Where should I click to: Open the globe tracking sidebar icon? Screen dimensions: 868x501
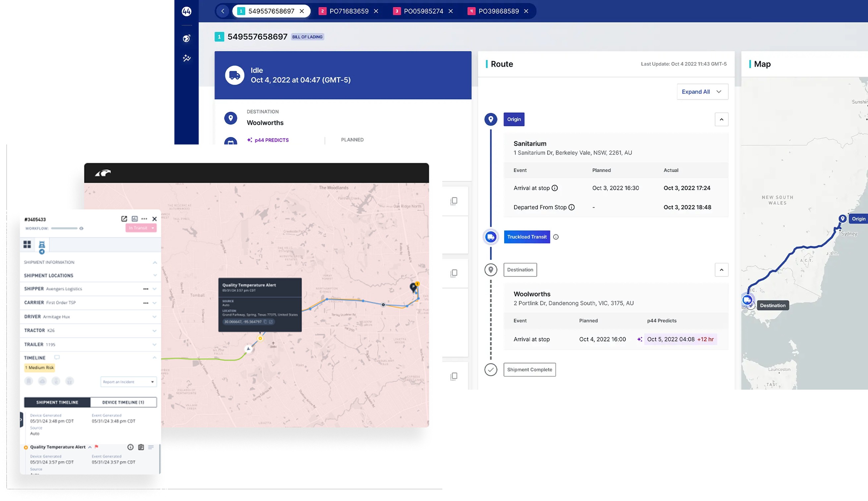click(x=186, y=38)
